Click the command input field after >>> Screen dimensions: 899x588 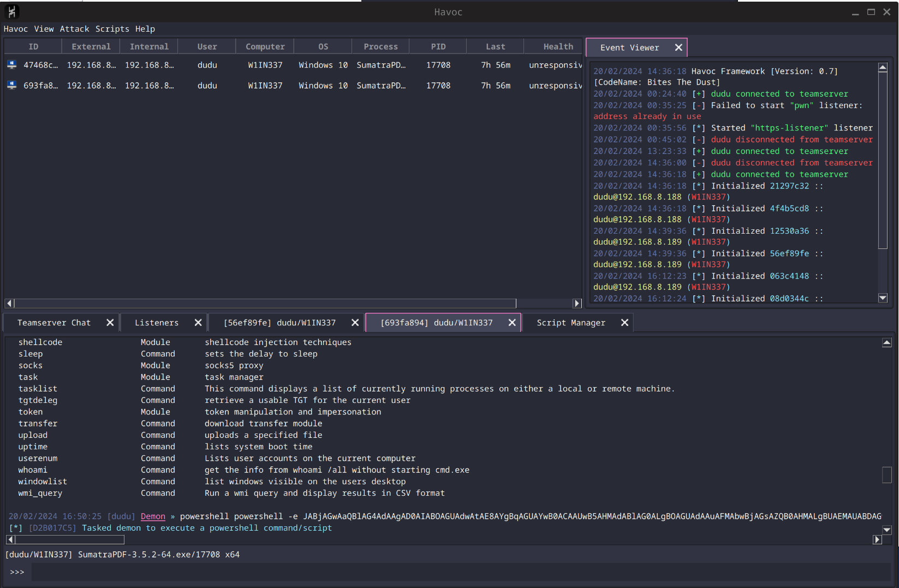tap(461, 572)
